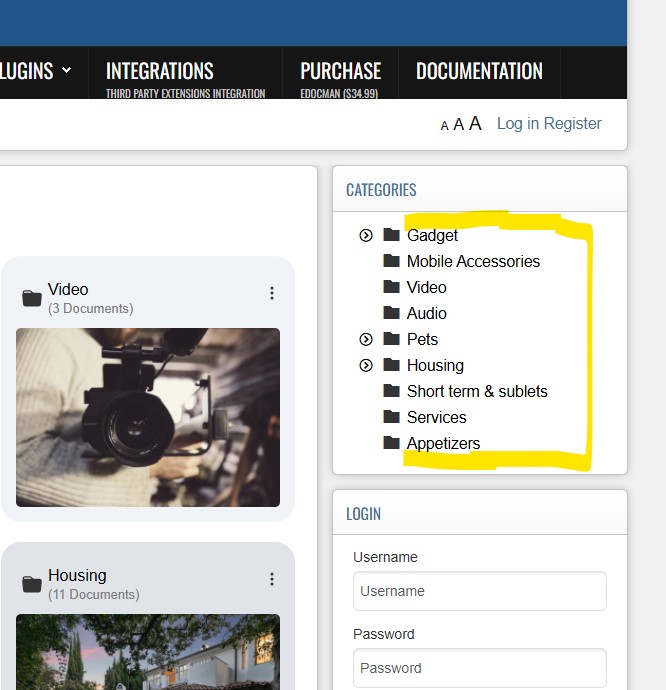Click the Appetizers category folder icon
The image size is (666, 690).
391,443
